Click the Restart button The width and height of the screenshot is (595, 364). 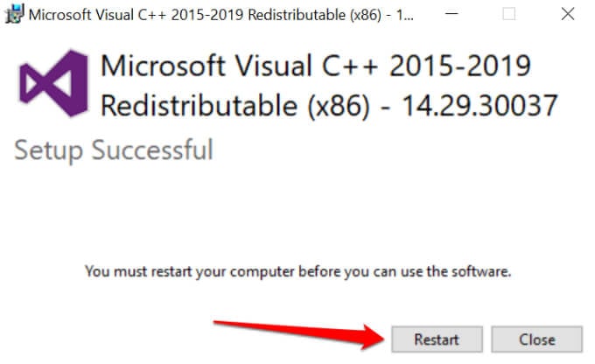(437, 339)
